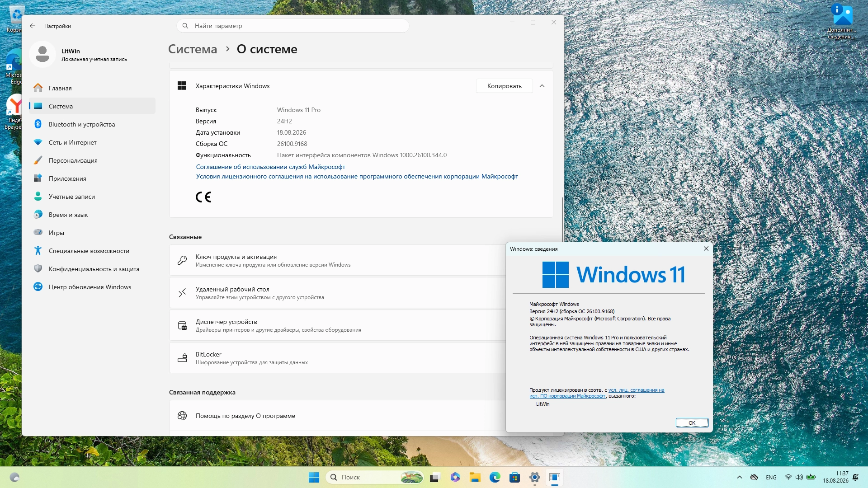Click the Сборка ОС value 26100.9168
Image resolution: width=868 pixels, height=488 pixels.
click(x=292, y=144)
